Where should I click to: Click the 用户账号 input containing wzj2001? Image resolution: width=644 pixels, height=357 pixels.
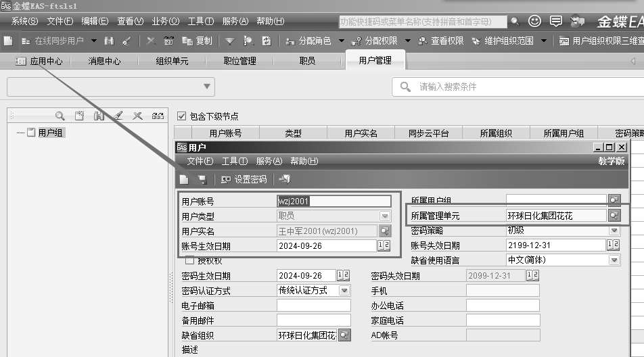point(334,201)
